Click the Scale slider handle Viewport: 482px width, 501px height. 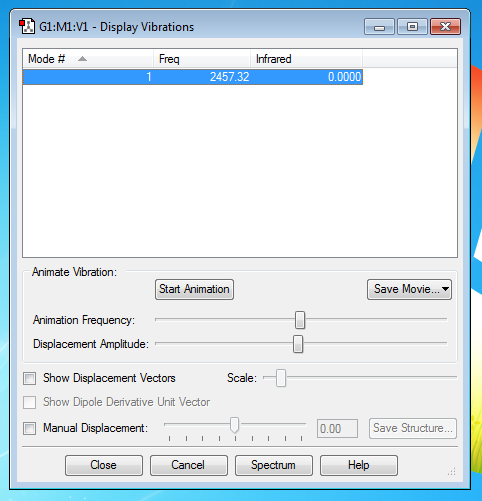[x=281, y=378]
